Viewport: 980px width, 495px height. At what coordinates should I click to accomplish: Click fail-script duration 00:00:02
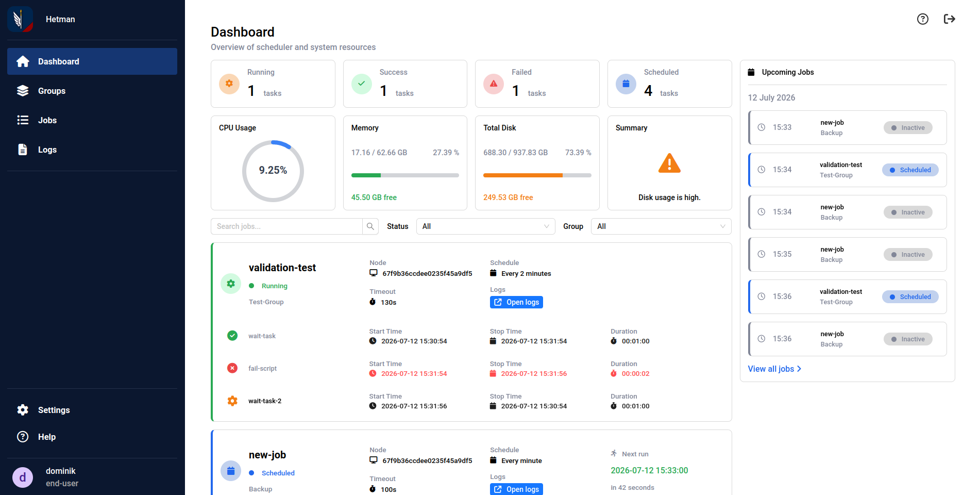(x=635, y=373)
